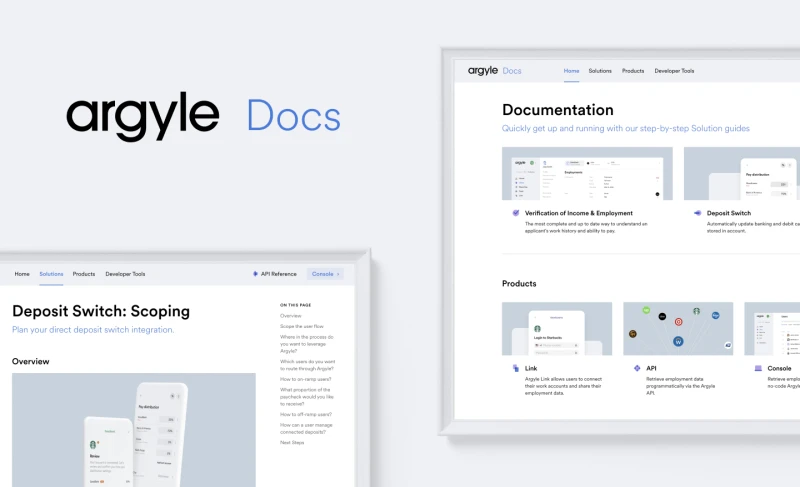Click Console product laptop icon
800x487 pixels.
click(x=758, y=368)
